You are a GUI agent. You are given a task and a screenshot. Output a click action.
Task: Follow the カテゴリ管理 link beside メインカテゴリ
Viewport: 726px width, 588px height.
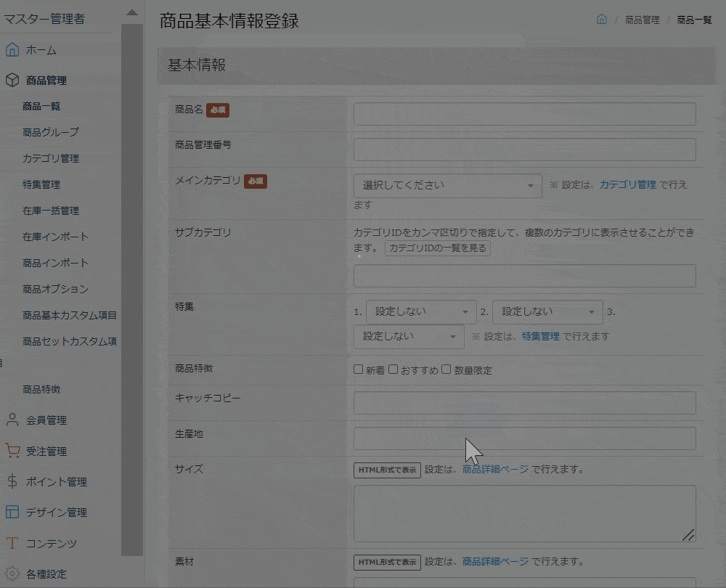(x=627, y=184)
